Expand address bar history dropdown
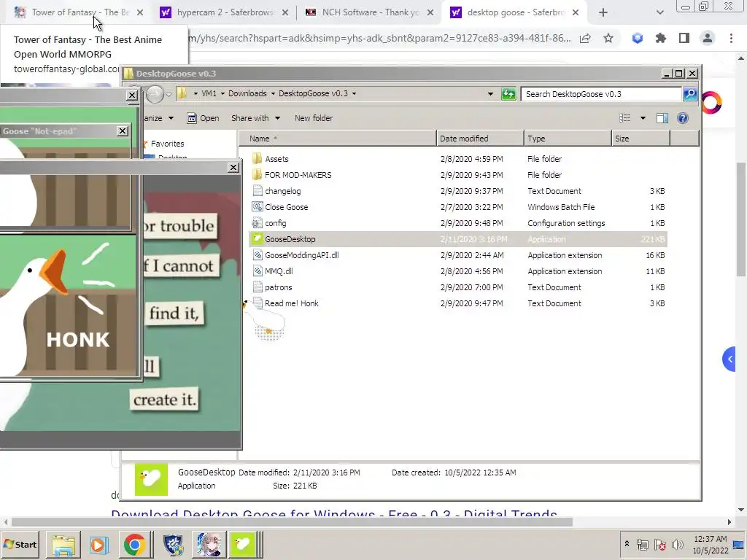 click(x=490, y=94)
